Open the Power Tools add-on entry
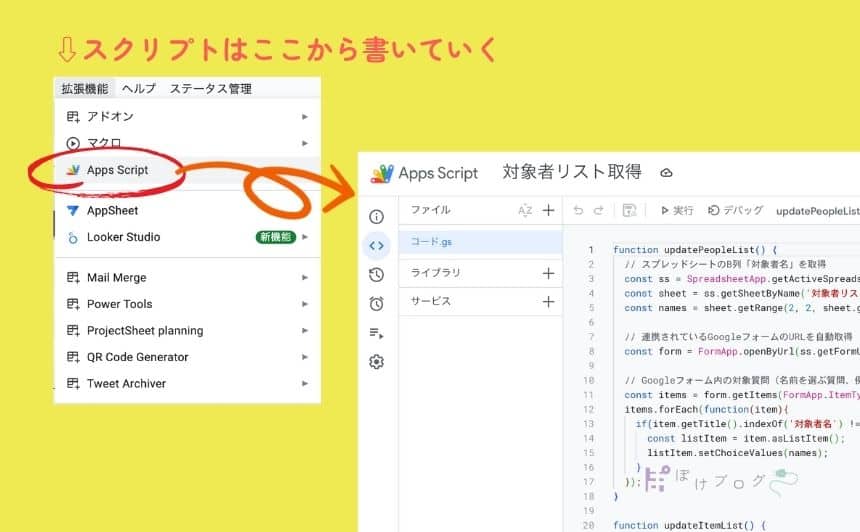The width and height of the screenshot is (860, 532). 188,304
